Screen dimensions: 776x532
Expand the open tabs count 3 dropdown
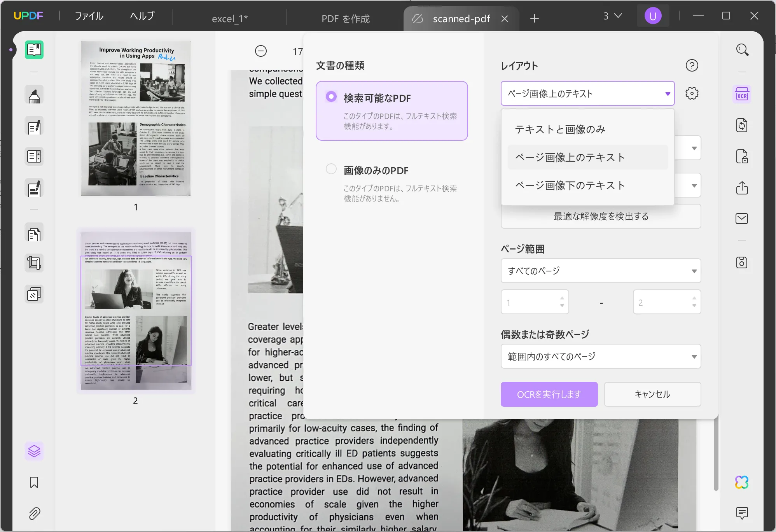pos(613,16)
